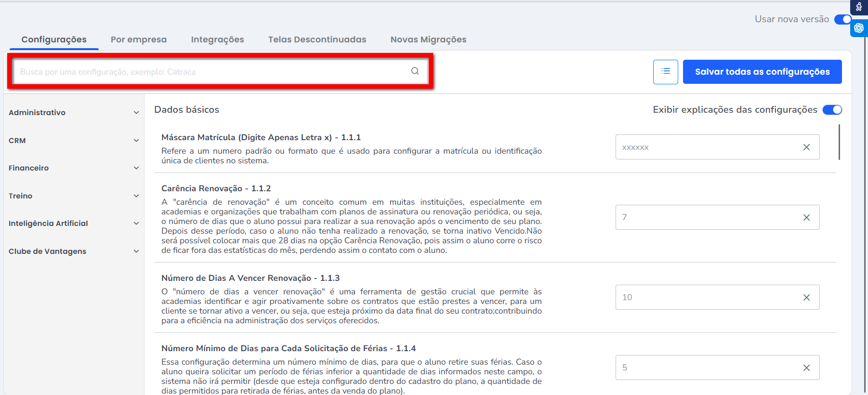This screenshot has height=395, width=868.
Task: Expand the Clube de Vantagens section
Action: point(73,251)
